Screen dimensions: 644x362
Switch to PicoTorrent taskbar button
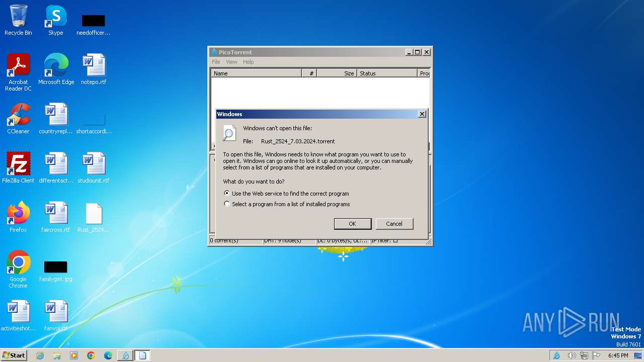click(125, 355)
